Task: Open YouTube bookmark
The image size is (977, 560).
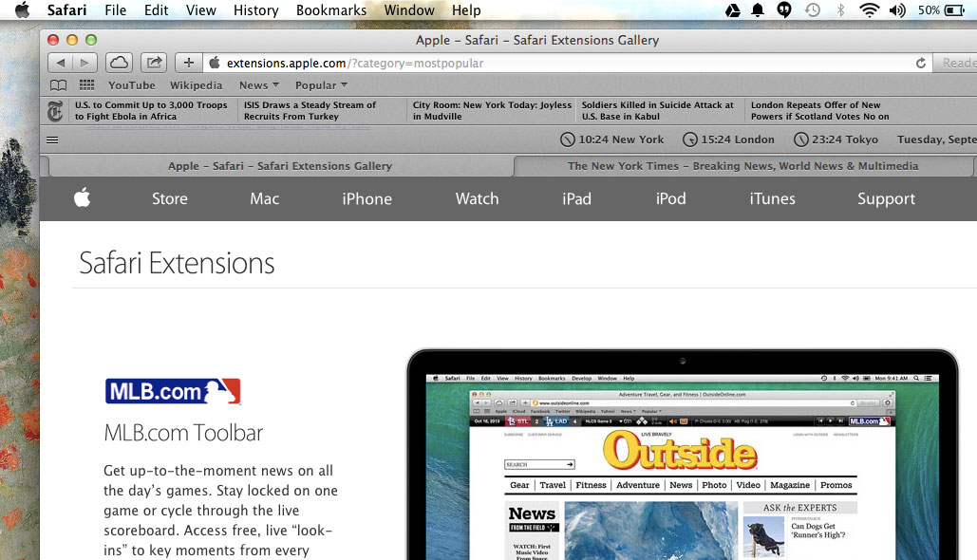Action: click(131, 85)
